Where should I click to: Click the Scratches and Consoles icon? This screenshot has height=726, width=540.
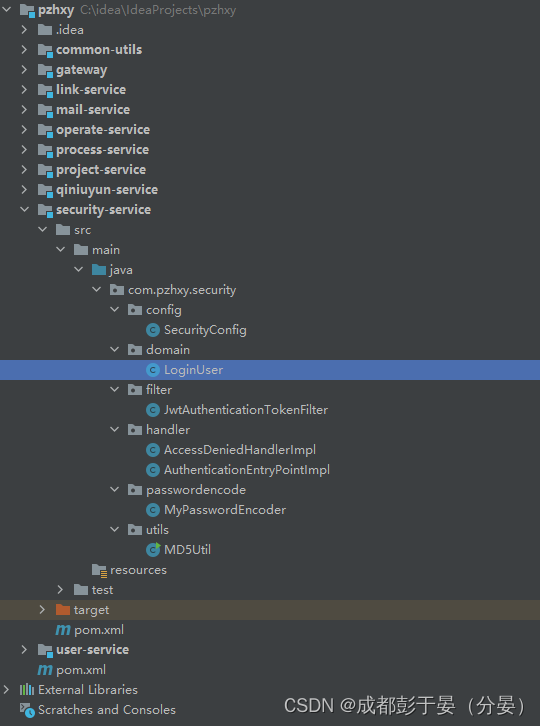[x=27, y=710]
